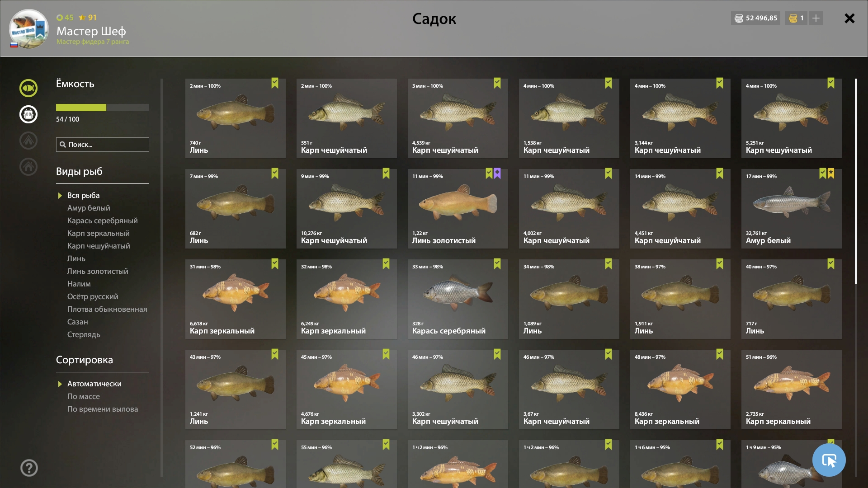
Task: Click the silver coins balance 52 496,85
Action: pyautogui.click(x=756, y=18)
